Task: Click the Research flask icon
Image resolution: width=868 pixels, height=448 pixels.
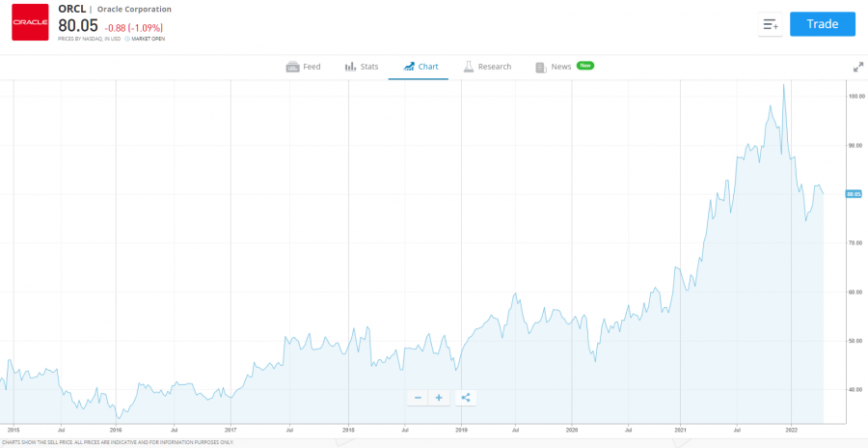Action: 469,67
